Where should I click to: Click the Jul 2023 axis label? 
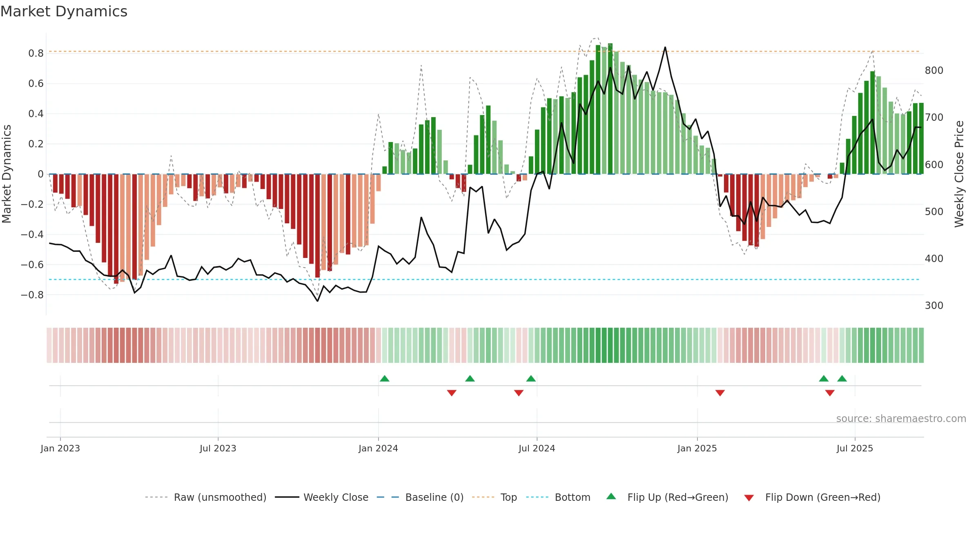218,448
